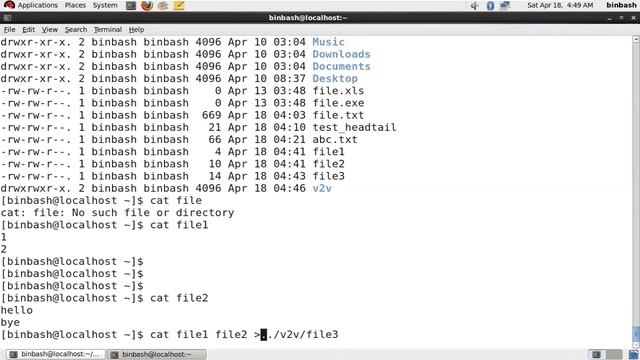Image resolution: width=640 pixels, height=360 pixels.
Task: Minimize the binbash@localhost terminal window
Action: coord(609,18)
